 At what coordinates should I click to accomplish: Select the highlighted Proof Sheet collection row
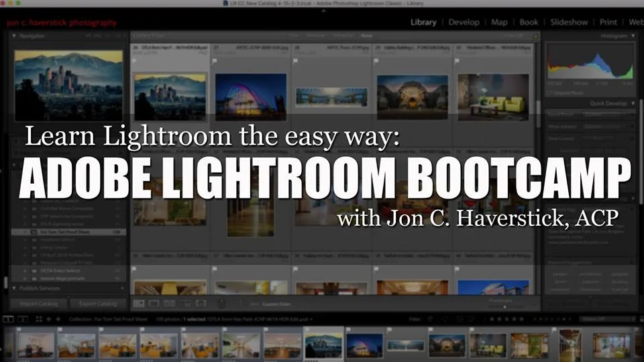coord(68,232)
